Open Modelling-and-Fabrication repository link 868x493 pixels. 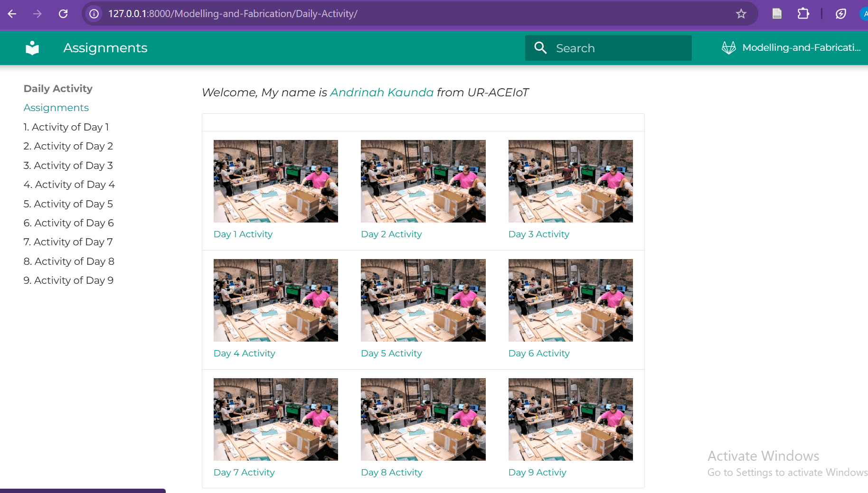pyautogui.click(x=801, y=48)
